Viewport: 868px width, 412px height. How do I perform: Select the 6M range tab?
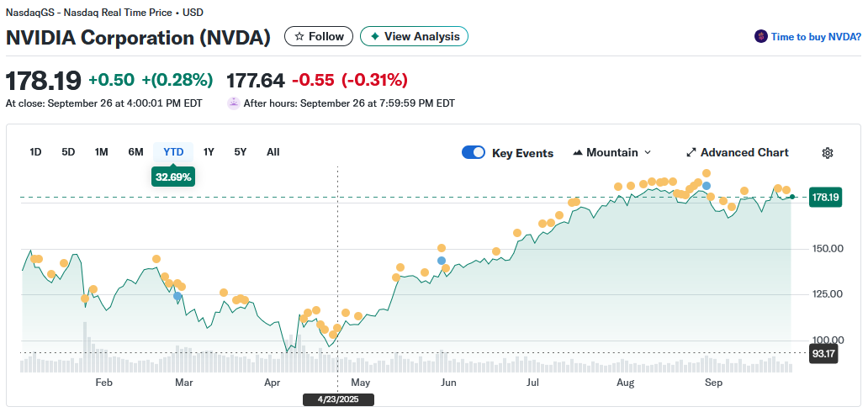(x=135, y=152)
